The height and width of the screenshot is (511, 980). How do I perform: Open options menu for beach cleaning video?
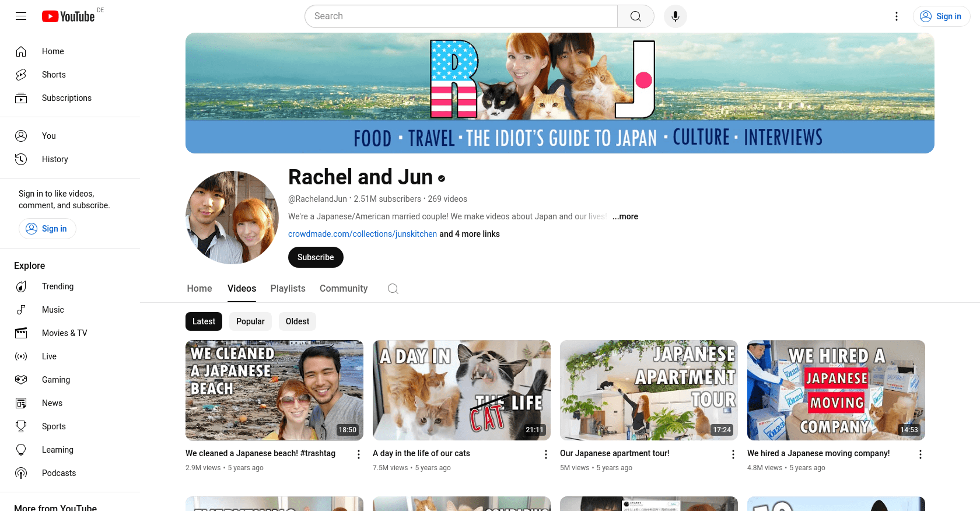tap(359, 454)
